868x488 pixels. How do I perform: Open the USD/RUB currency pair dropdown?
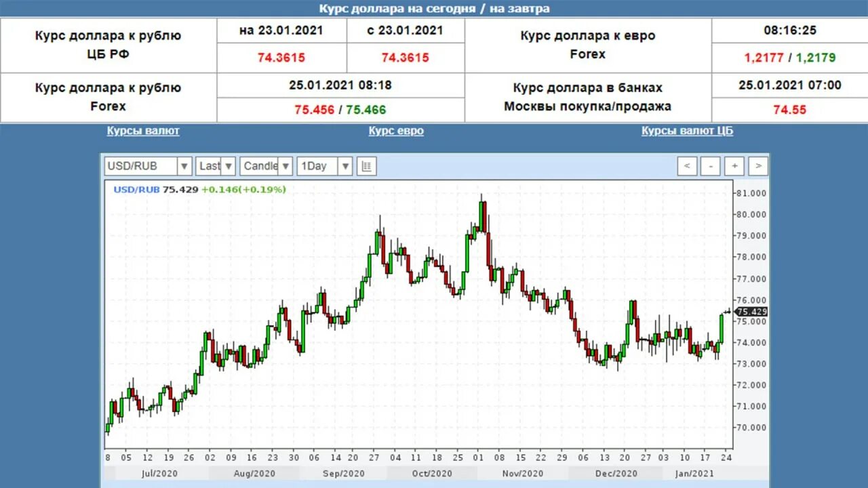click(148, 166)
